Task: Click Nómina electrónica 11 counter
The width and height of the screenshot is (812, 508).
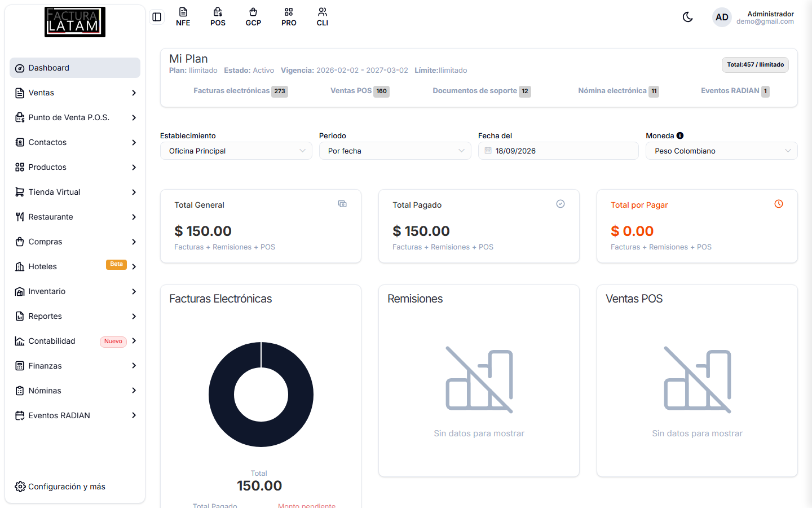Action: [619, 91]
